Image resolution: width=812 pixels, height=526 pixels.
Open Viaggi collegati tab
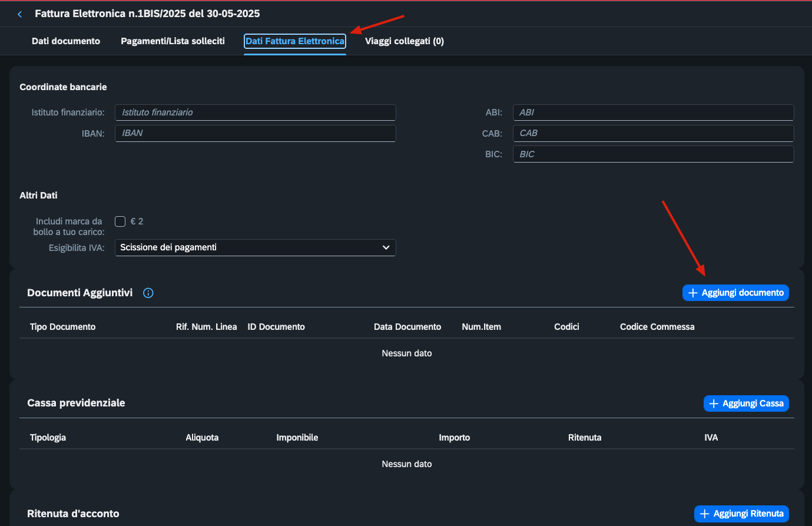(x=405, y=41)
